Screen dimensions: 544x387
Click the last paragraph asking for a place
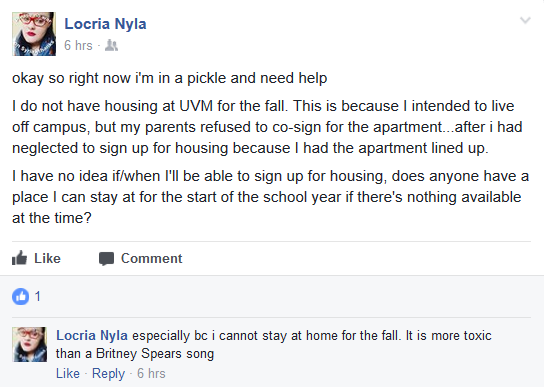coord(271,197)
